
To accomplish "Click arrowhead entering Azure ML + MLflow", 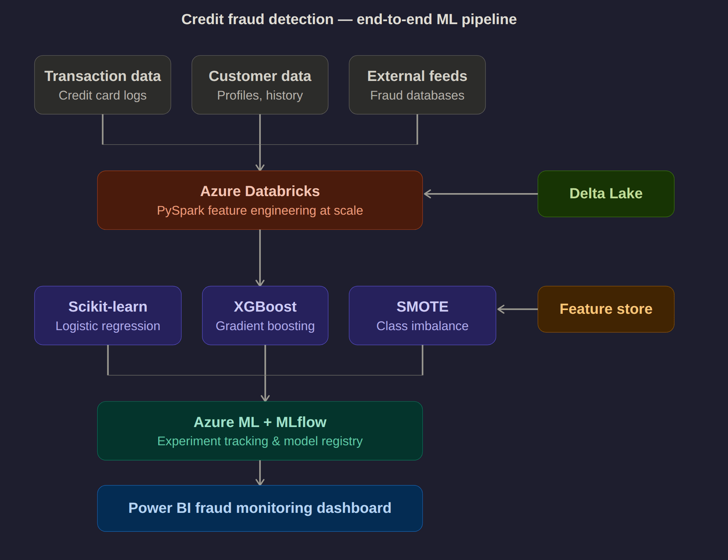I will point(265,398).
